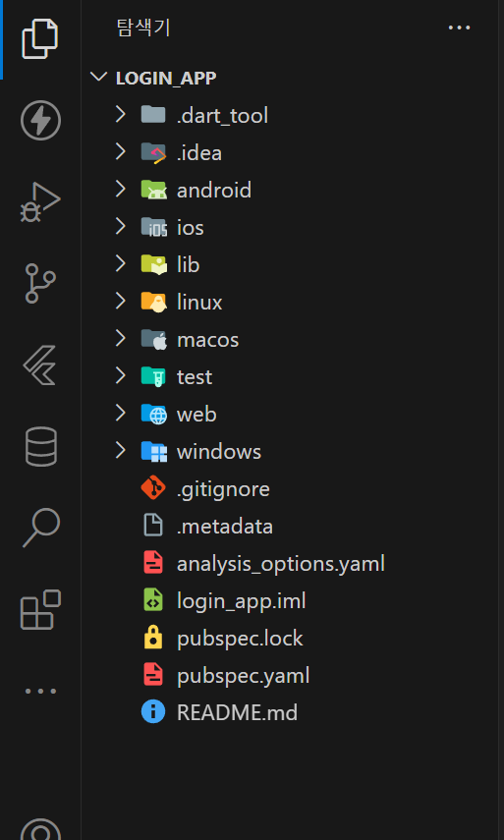The height and width of the screenshot is (840, 504).
Task: Open the Explorer view in activity bar
Action: click(40, 39)
